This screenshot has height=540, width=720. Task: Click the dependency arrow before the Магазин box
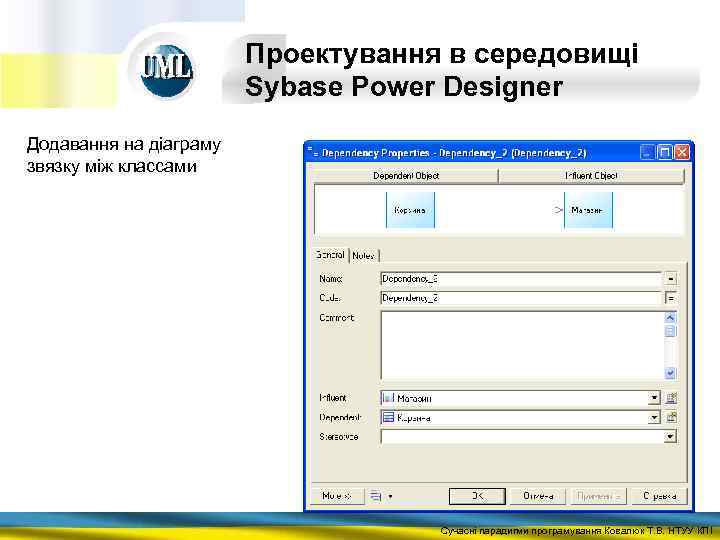[x=557, y=210]
